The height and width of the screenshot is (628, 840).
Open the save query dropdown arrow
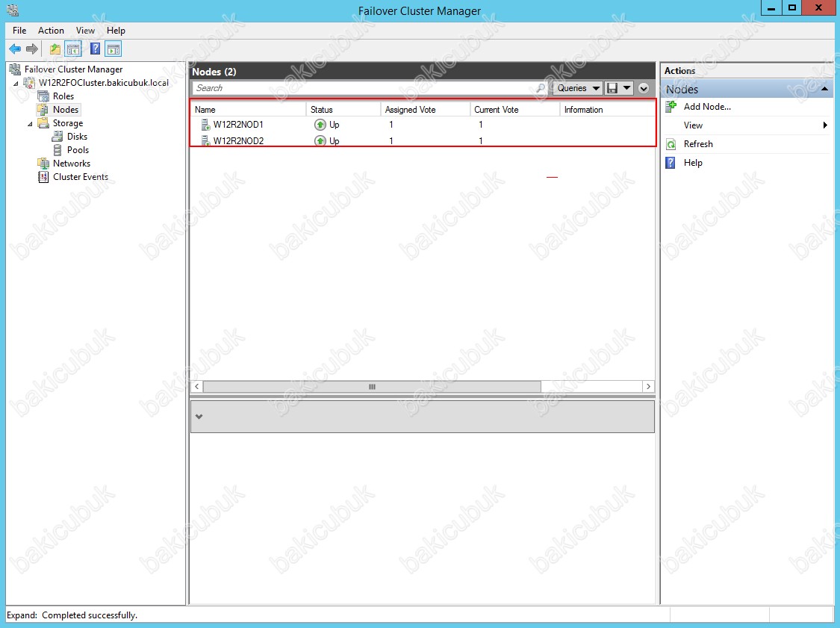[x=626, y=88]
